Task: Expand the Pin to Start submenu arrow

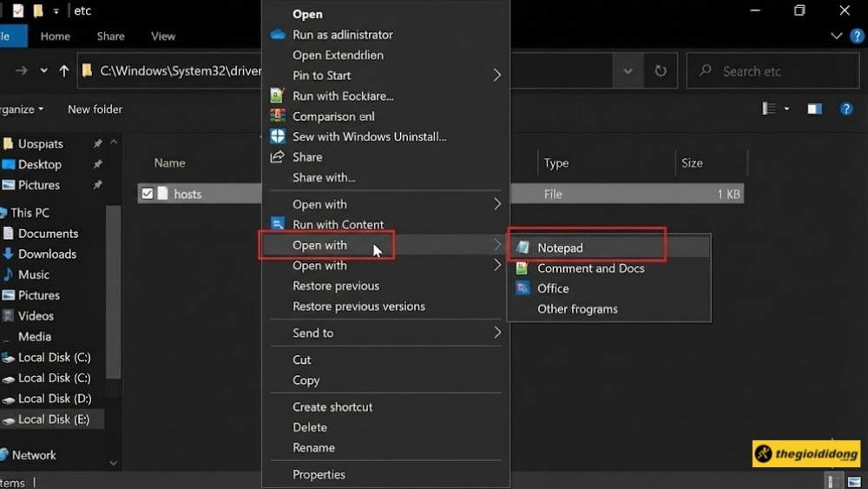Action: coord(497,76)
